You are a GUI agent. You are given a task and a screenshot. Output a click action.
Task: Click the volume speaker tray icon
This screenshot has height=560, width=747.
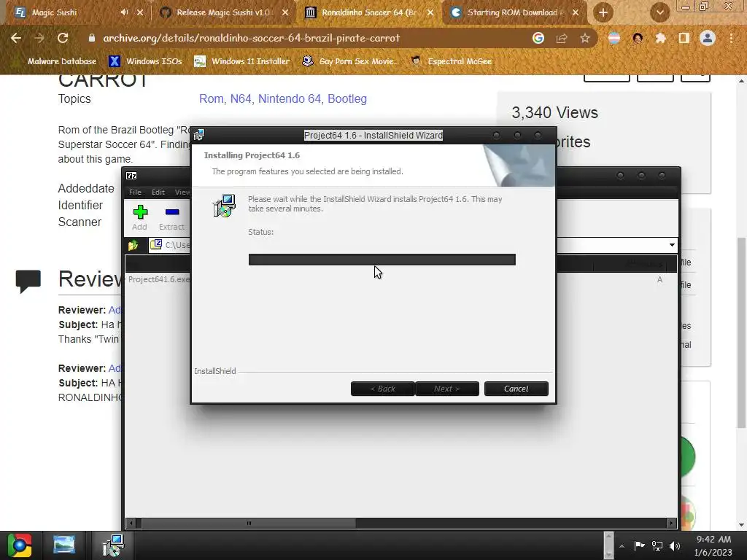(675, 545)
